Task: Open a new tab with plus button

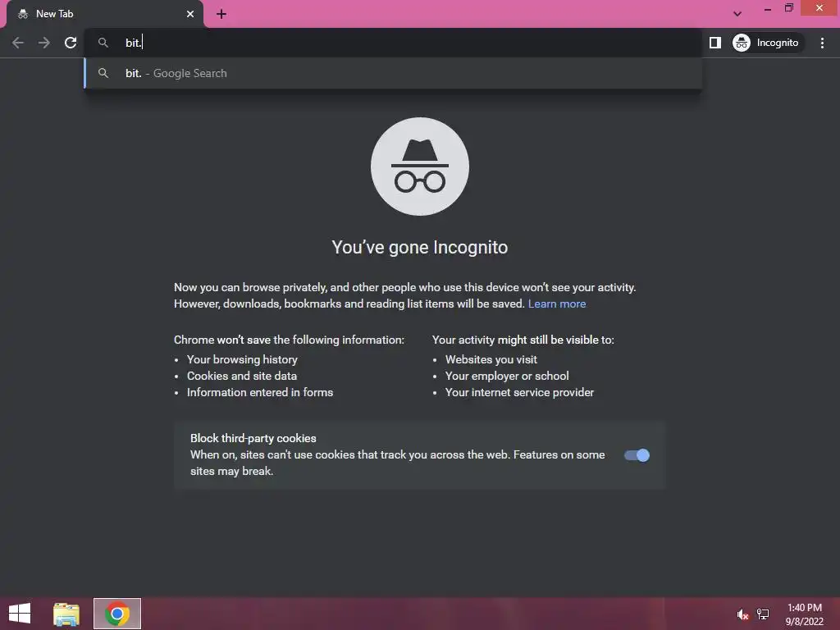Action: pos(221,14)
